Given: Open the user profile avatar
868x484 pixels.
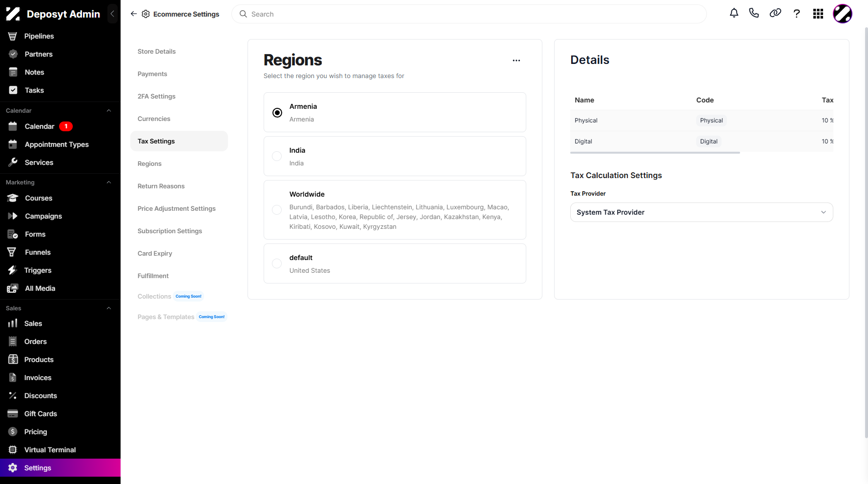Looking at the screenshot, I should coord(843,14).
